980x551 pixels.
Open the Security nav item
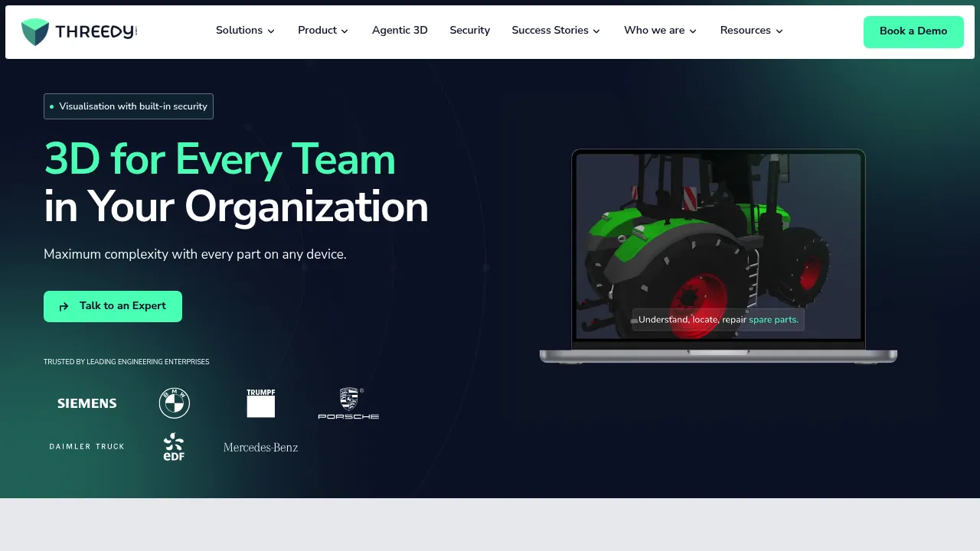[x=469, y=31]
